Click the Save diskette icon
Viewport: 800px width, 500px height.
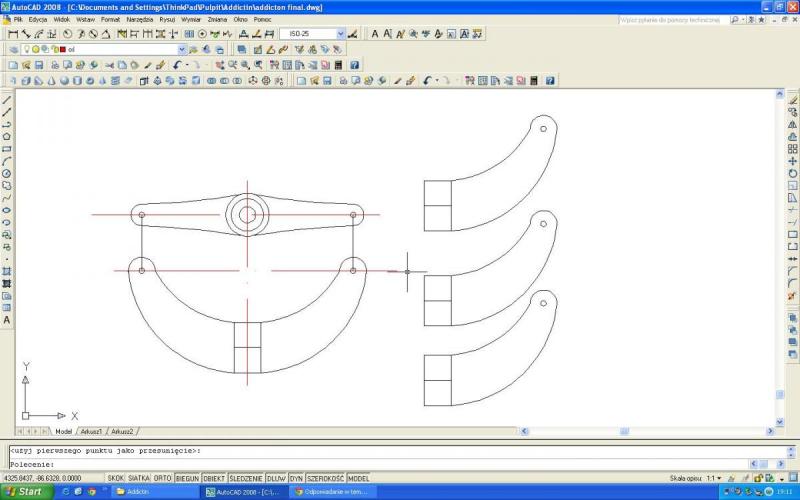[x=39, y=65]
